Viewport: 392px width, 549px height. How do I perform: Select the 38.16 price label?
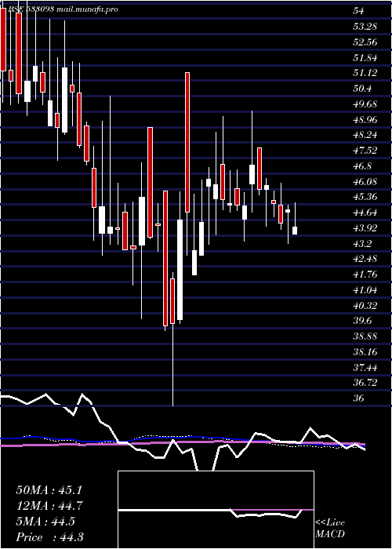(x=365, y=351)
